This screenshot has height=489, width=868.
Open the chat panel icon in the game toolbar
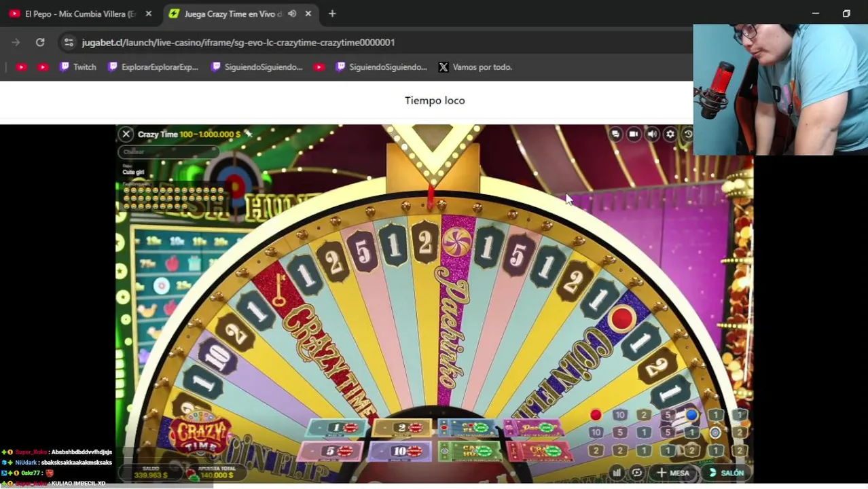(x=615, y=134)
